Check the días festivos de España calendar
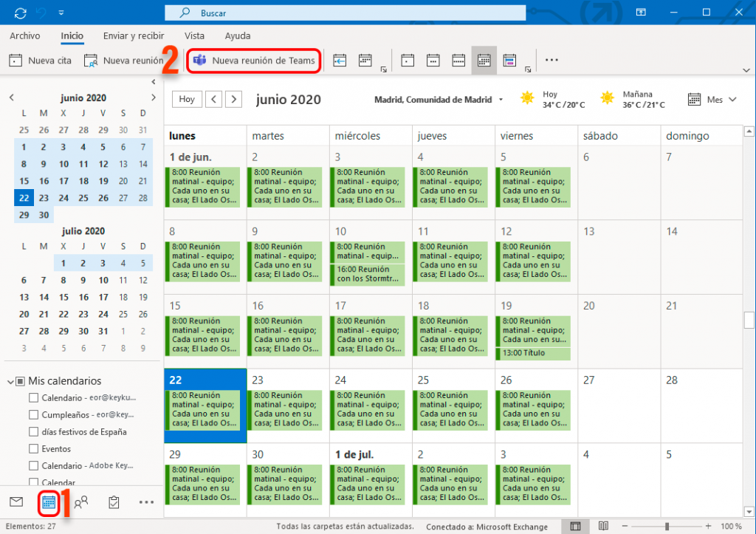 click(x=33, y=432)
